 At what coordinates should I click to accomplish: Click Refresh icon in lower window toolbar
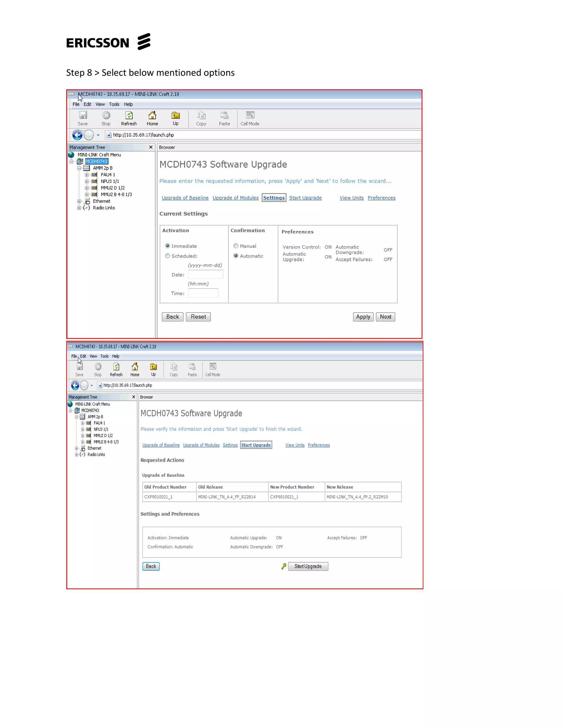(116, 367)
